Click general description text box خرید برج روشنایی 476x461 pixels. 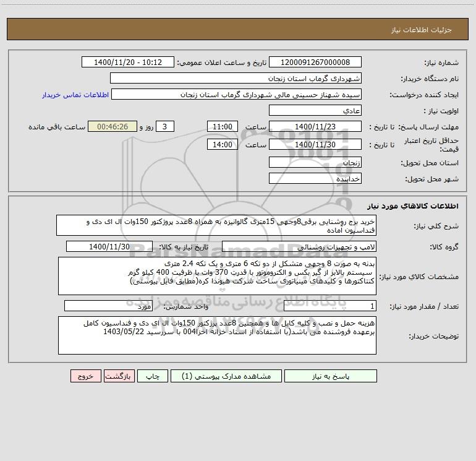click(216, 225)
